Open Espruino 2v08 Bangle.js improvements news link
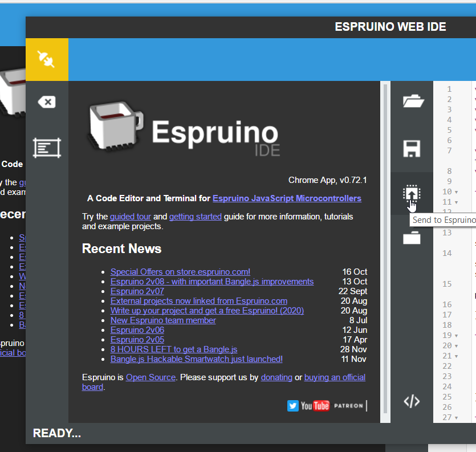476x452 pixels. click(x=212, y=282)
